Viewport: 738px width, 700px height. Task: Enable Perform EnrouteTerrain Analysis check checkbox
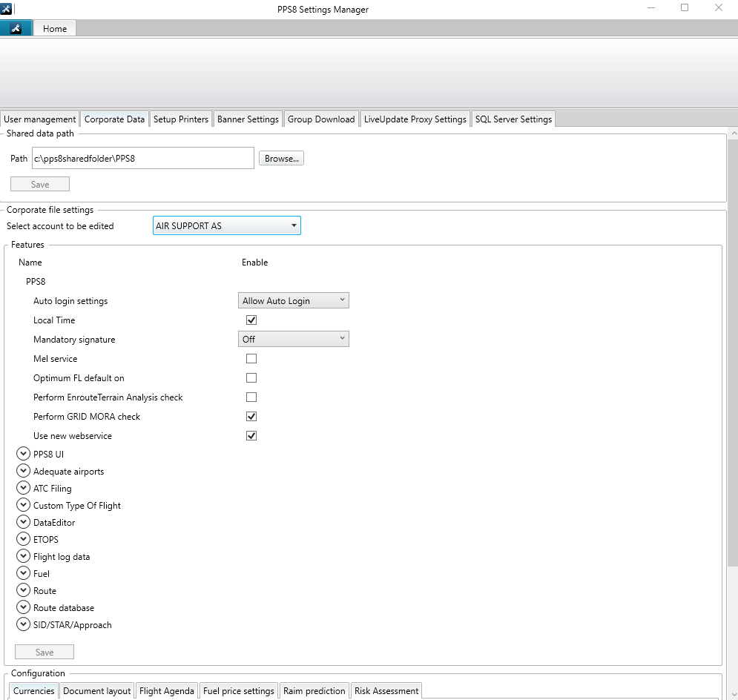pyautogui.click(x=251, y=397)
